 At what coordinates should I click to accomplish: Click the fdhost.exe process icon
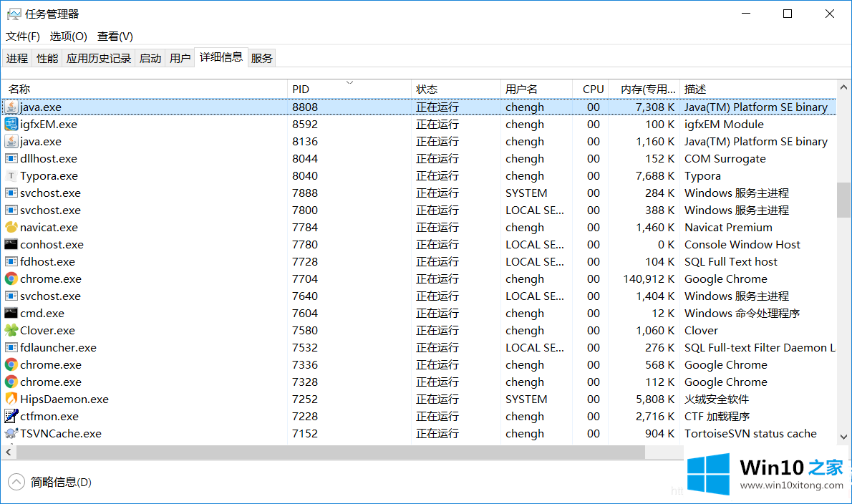[11, 262]
